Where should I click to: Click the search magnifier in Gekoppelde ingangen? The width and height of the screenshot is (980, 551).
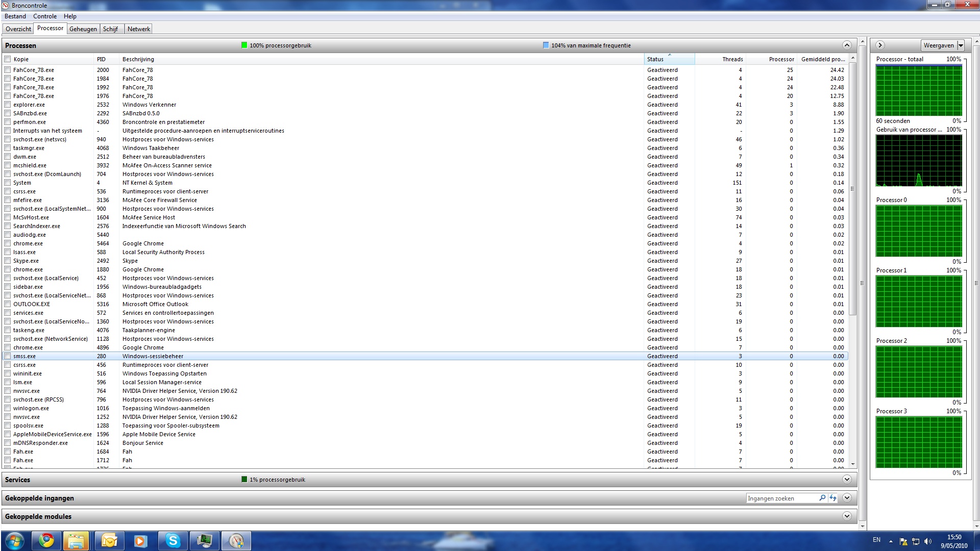tap(823, 497)
